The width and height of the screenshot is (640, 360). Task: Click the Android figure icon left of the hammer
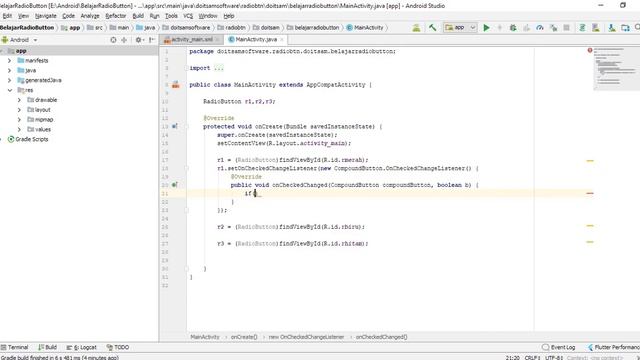point(416,28)
